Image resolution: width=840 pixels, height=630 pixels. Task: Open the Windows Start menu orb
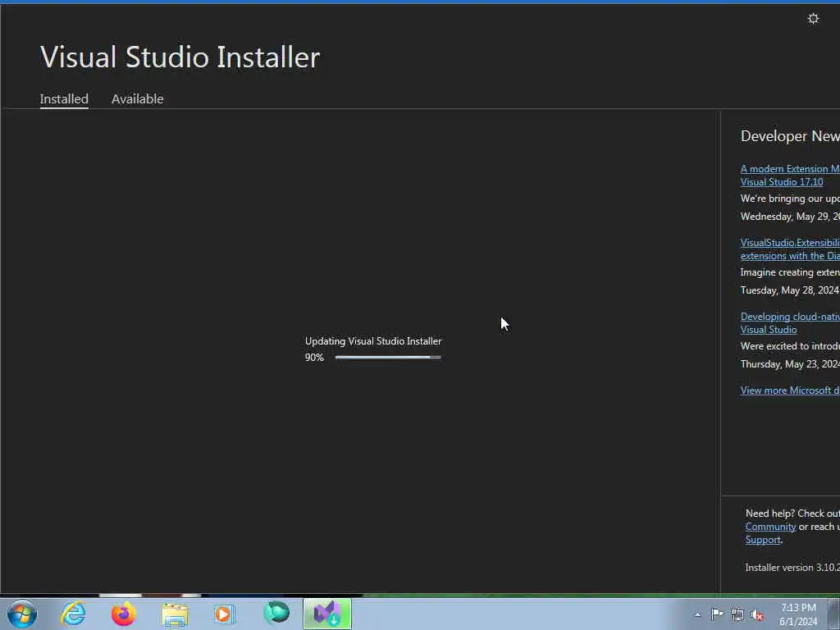coord(22,614)
